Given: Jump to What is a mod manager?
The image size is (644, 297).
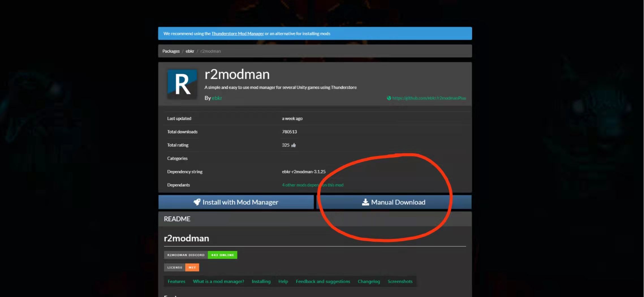Looking at the screenshot, I should pos(218,281).
